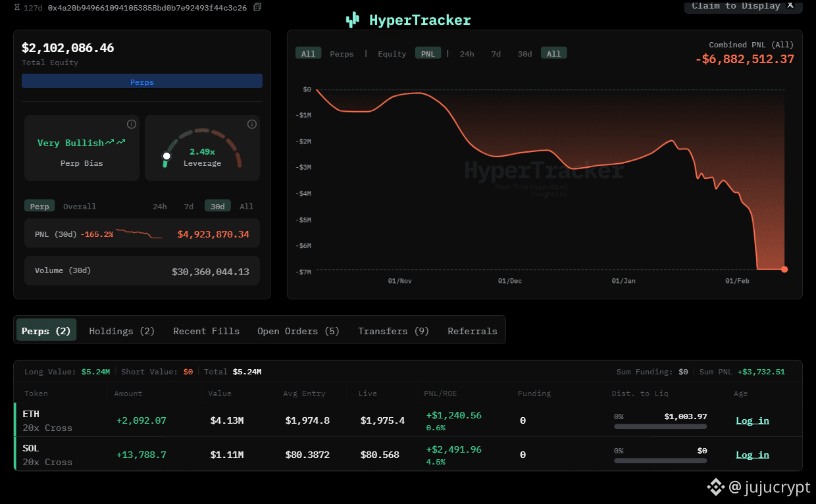Switch to the Recent Fills tab

(206, 331)
